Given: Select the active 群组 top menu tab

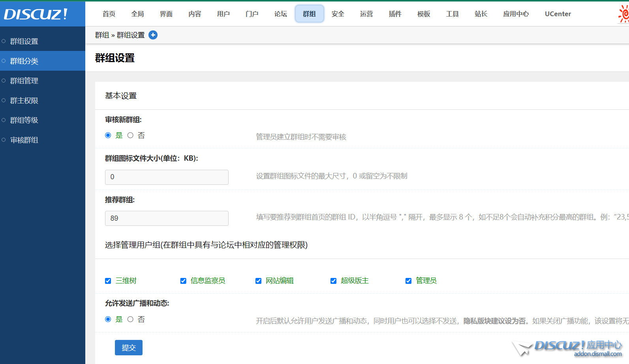Looking at the screenshot, I should coord(310,14).
